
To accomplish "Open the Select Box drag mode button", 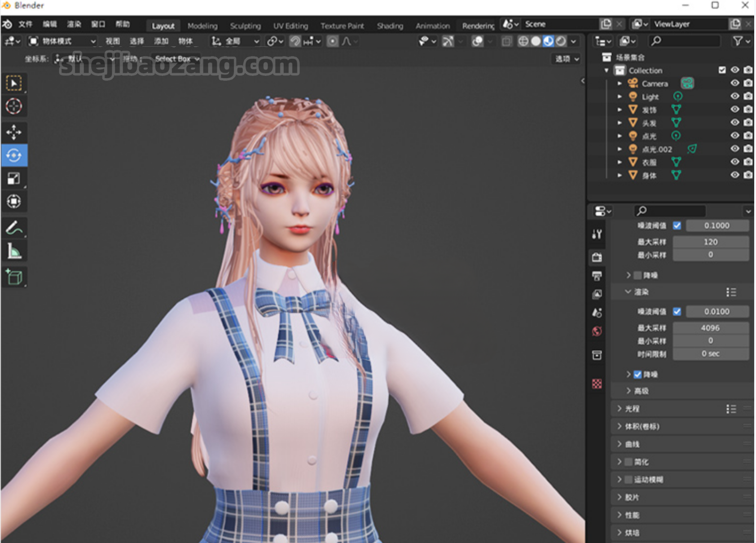I will pos(177,59).
